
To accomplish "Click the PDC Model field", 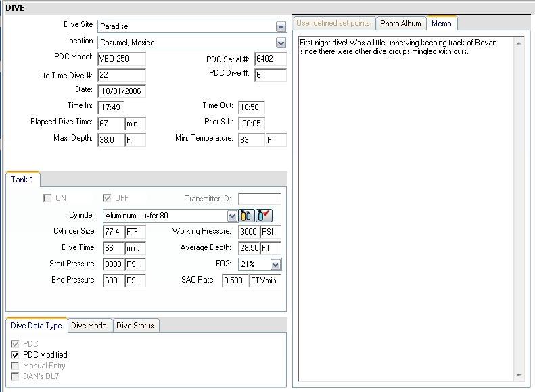I will coord(122,59).
